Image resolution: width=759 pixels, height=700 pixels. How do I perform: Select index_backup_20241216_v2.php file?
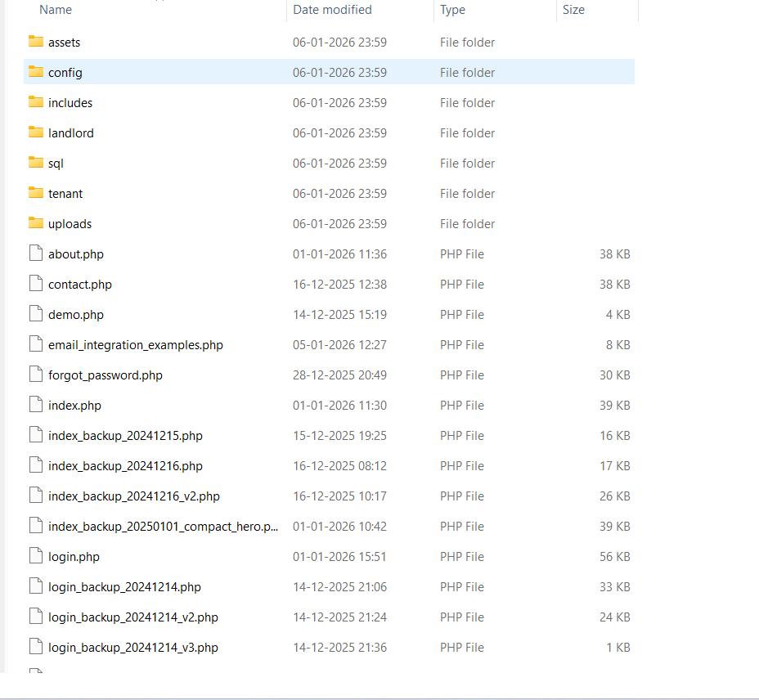(134, 496)
